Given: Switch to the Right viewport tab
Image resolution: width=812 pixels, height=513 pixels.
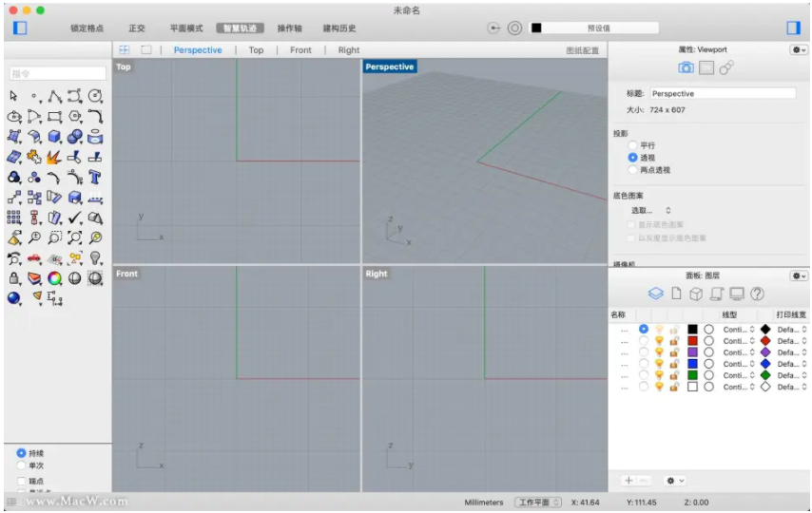Looking at the screenshot, I should [349, 49].
